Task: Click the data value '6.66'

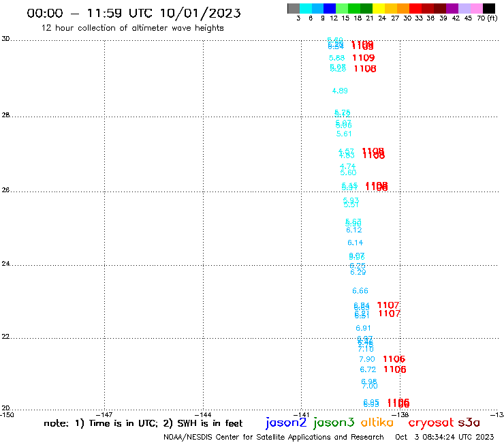Action: [x=360, y=291]
